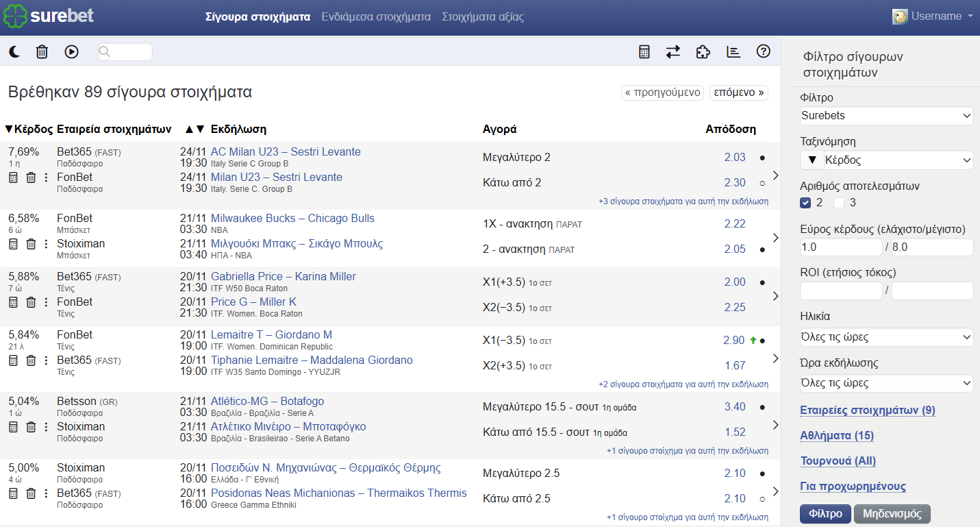Viewport: 980px width, 527px height.
Task: Open Lemaitre T – Giordano M event
Action: pyautogui.click(x=271, y=335)
